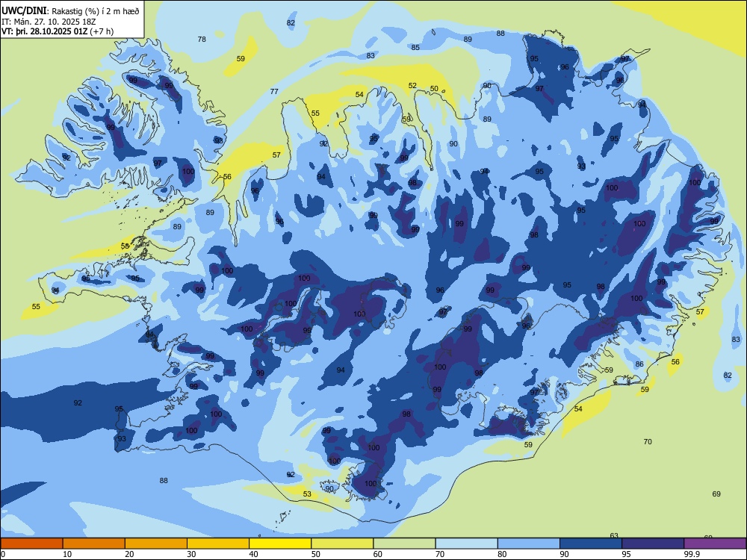The width and height of the screenshot is (747, 560).
Task: Click the legend scale label 10
Action: click(x=67, y=554)
